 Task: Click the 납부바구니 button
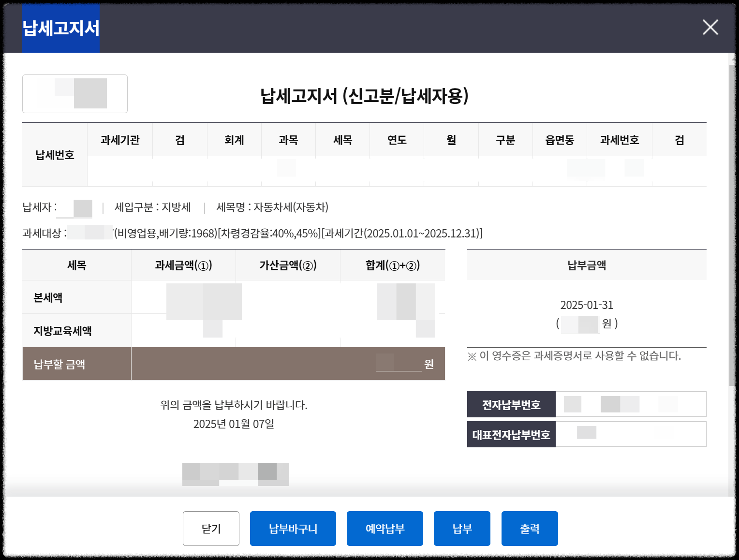pos(293,529)
